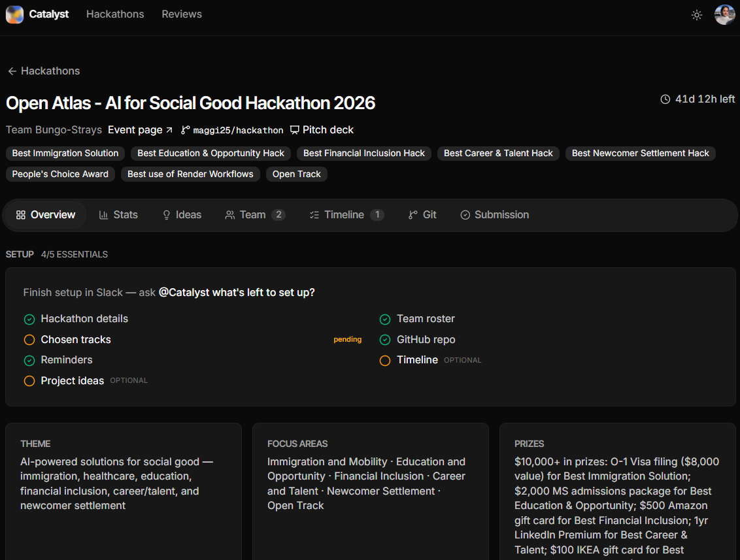Click the pending status label

tap(347, 340)
